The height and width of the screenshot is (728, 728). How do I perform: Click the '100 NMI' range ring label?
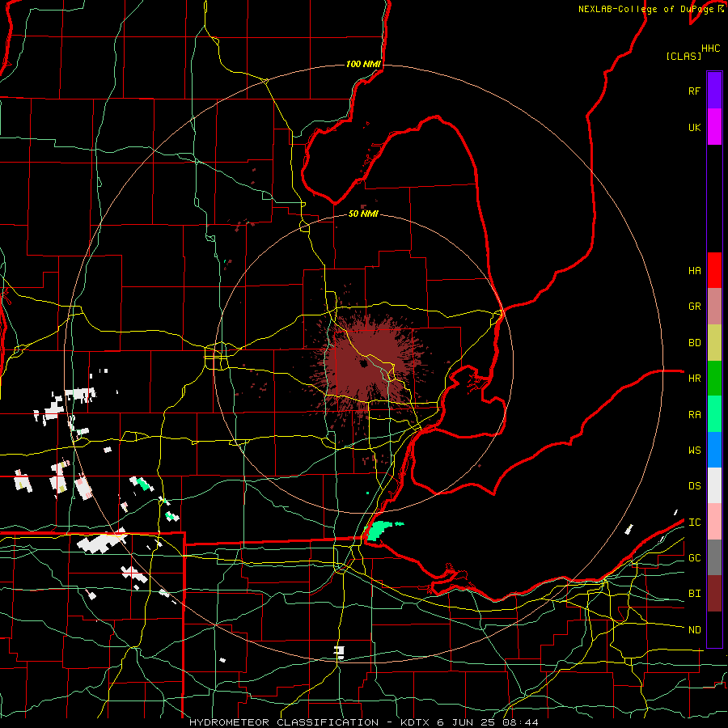363,64
